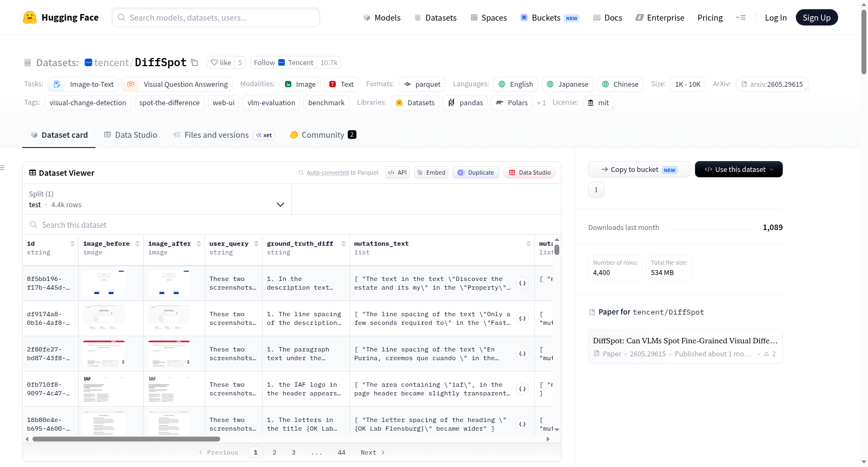Screen dimensions: 868x467
Task: Filter by Datasets library tag
Action: (415, 103)
